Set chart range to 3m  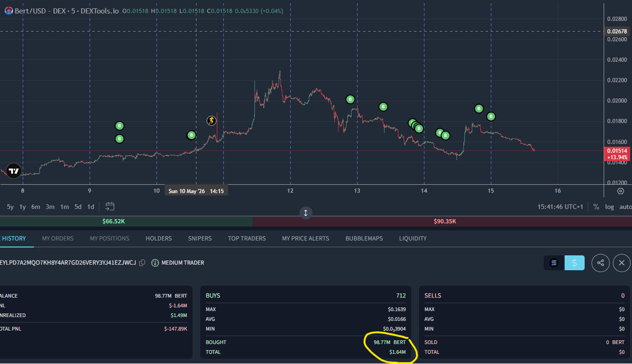(x=50, y=206)
